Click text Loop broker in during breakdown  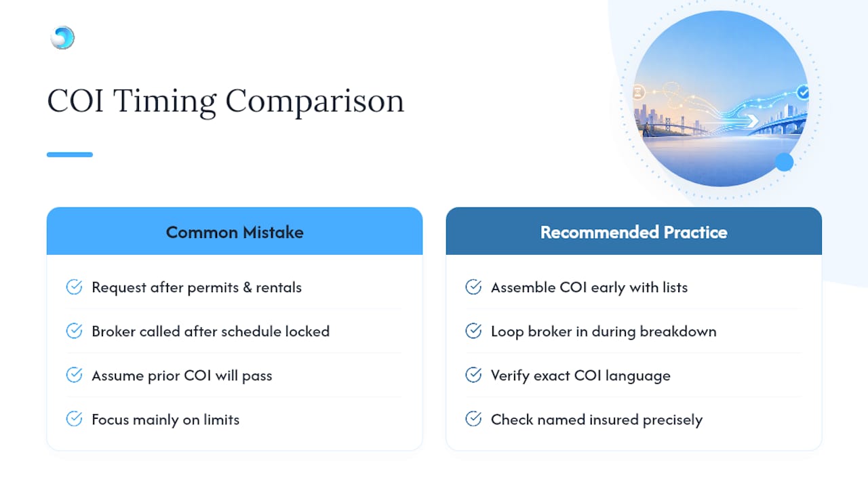604,331
